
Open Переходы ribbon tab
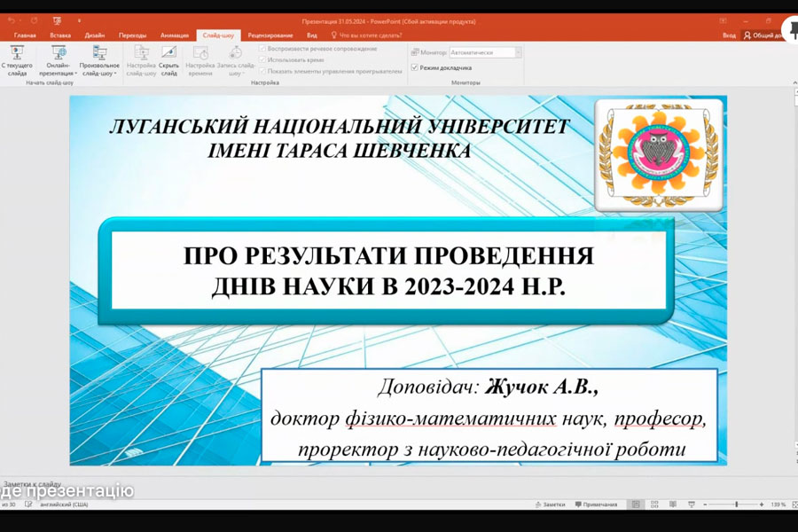[x=132, y=35]
